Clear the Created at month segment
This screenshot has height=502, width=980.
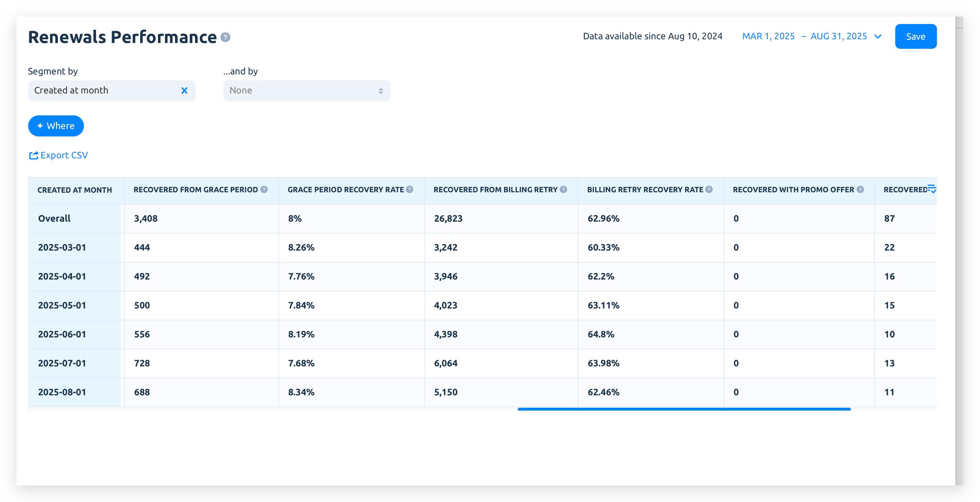click(184, 91)
